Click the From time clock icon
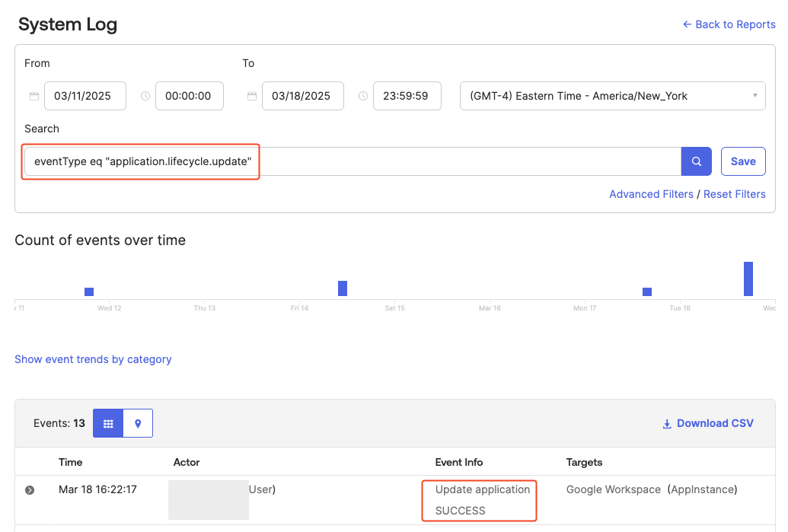 [x=145, y=96]
